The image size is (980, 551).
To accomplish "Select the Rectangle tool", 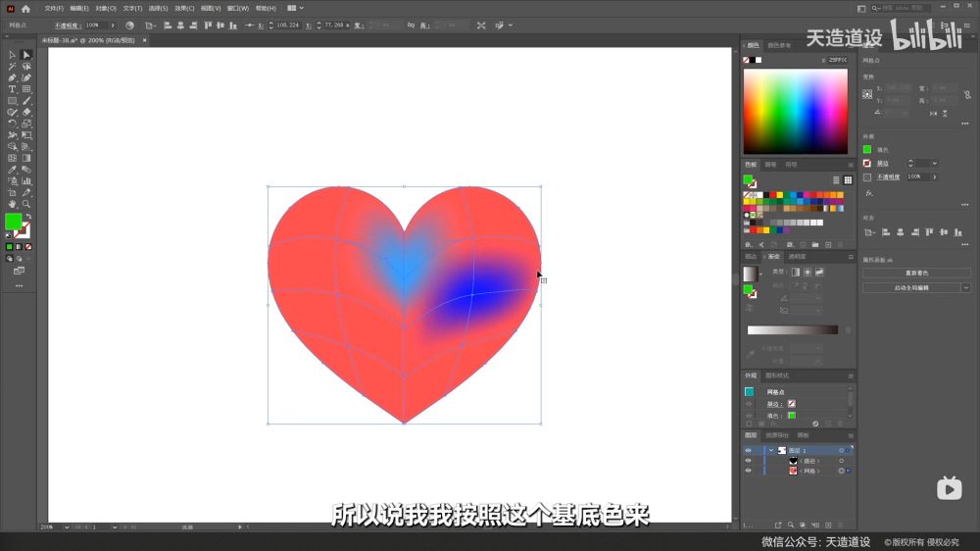I will click(12, 101).
